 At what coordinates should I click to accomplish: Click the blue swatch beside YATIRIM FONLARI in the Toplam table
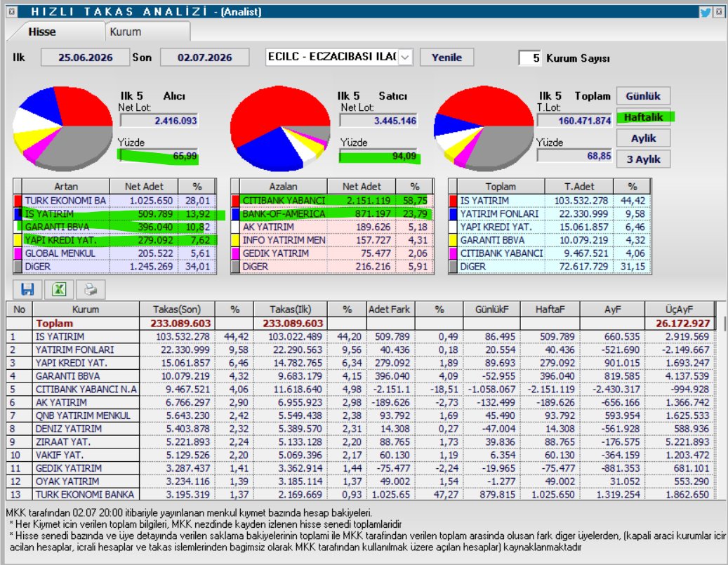[x=453, y=213]
